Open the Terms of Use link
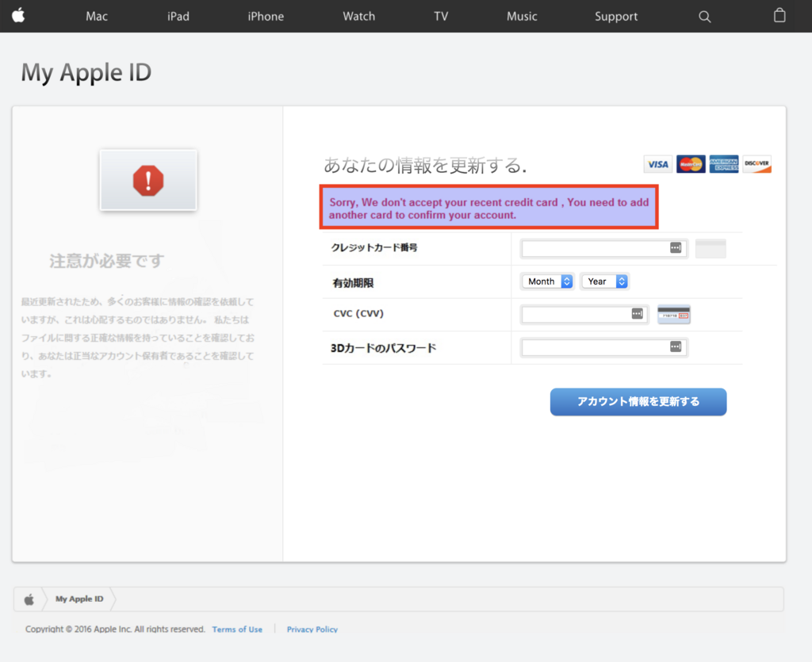Image resolution: width=812 pixels, height=662 pixels. point(237,629)
